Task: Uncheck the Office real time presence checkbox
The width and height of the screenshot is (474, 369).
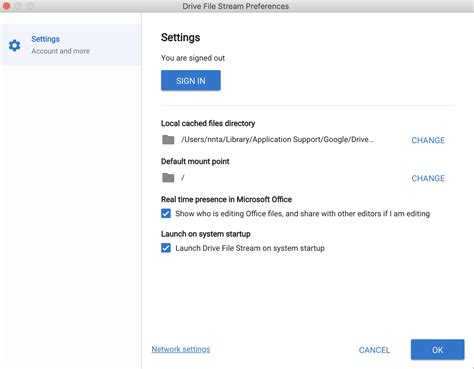Action: click(x=166, y=213)
